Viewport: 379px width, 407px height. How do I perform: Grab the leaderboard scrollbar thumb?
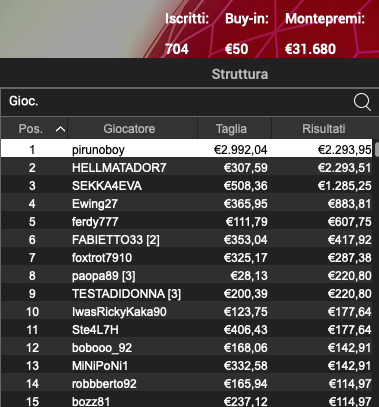click(377, 149)
